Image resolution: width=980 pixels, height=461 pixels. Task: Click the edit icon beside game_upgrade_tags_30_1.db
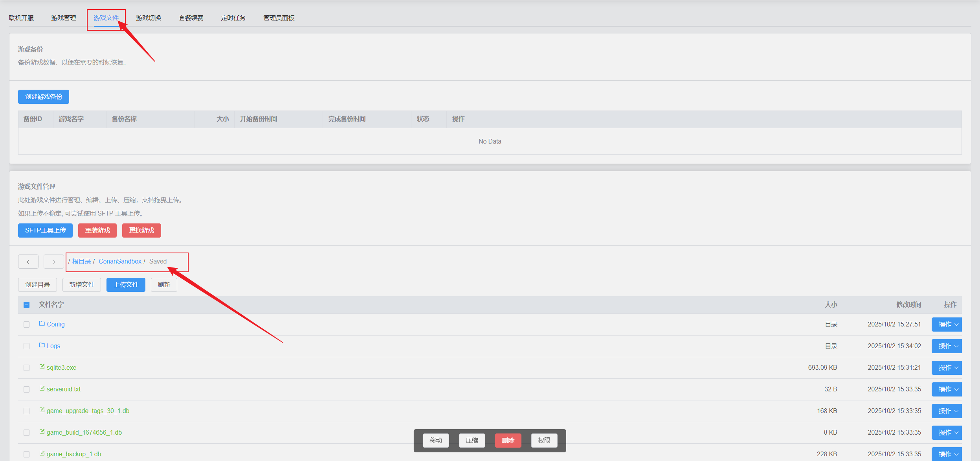pyautogui.click(x=42, y=410)
